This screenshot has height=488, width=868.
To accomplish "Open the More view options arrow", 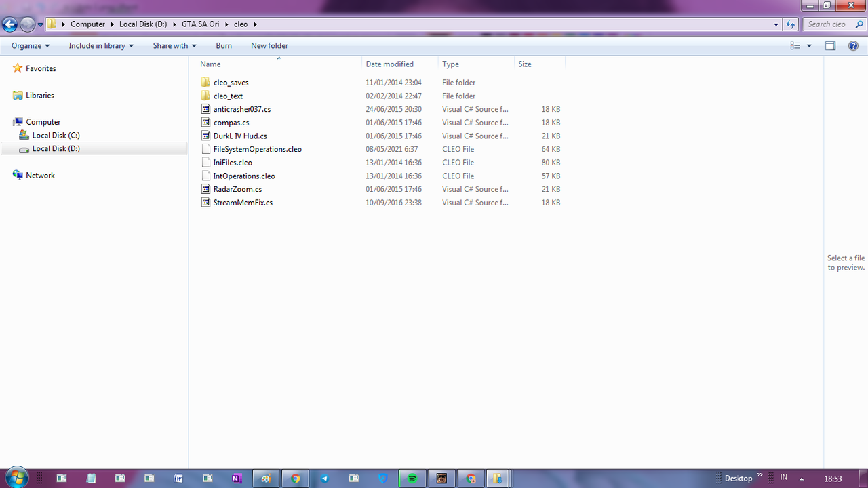I will [x=809, y=46].
